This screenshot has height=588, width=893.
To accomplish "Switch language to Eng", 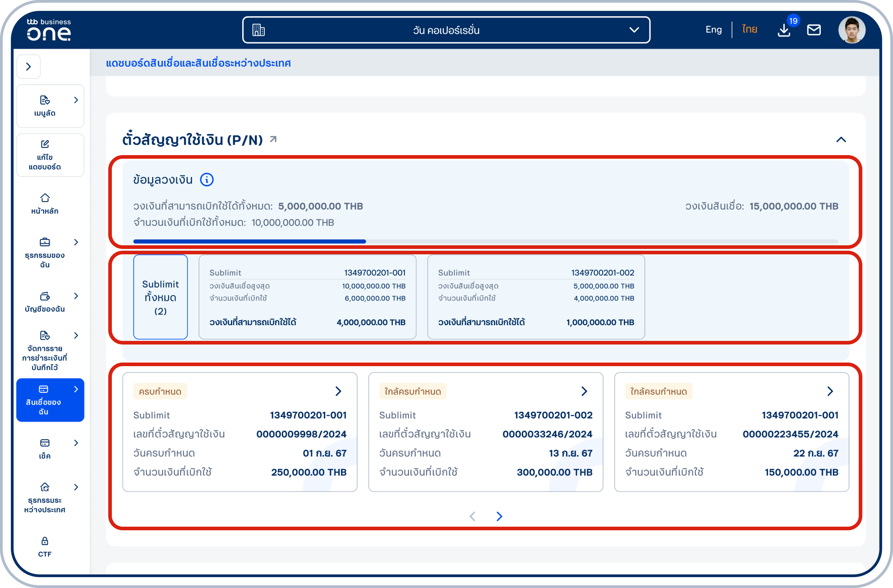I will (713, 30).
